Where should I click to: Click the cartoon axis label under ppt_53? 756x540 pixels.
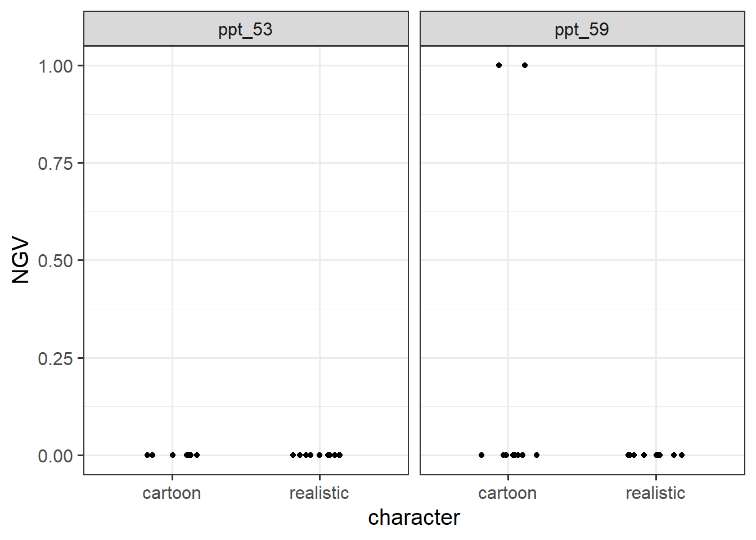click(172, 493)
